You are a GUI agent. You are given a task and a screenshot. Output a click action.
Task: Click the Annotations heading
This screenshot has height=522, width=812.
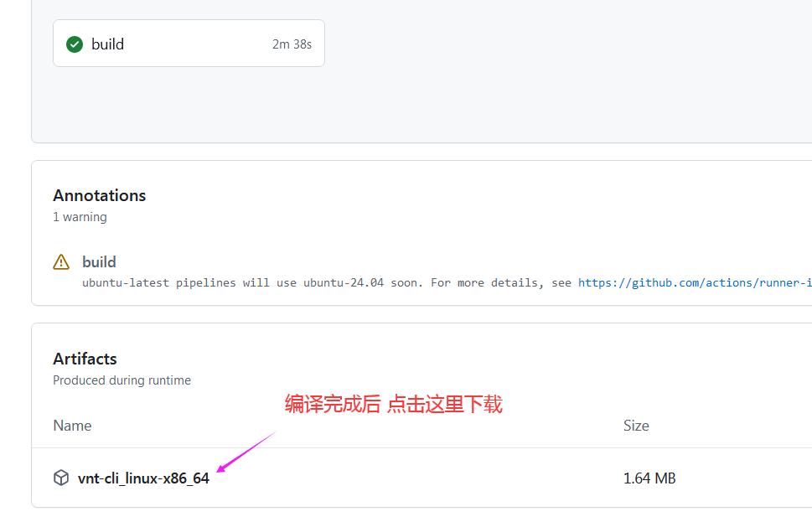[x=100, y=196]
